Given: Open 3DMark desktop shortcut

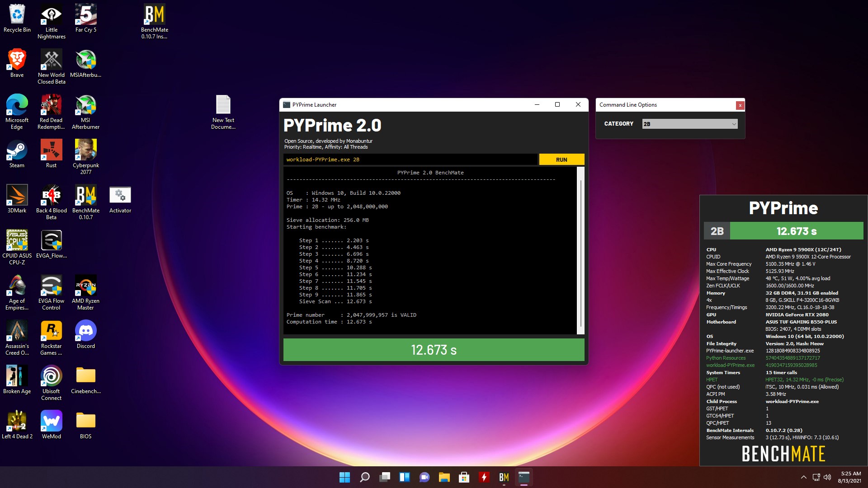Looking at the screenshot, I should 17,199.
